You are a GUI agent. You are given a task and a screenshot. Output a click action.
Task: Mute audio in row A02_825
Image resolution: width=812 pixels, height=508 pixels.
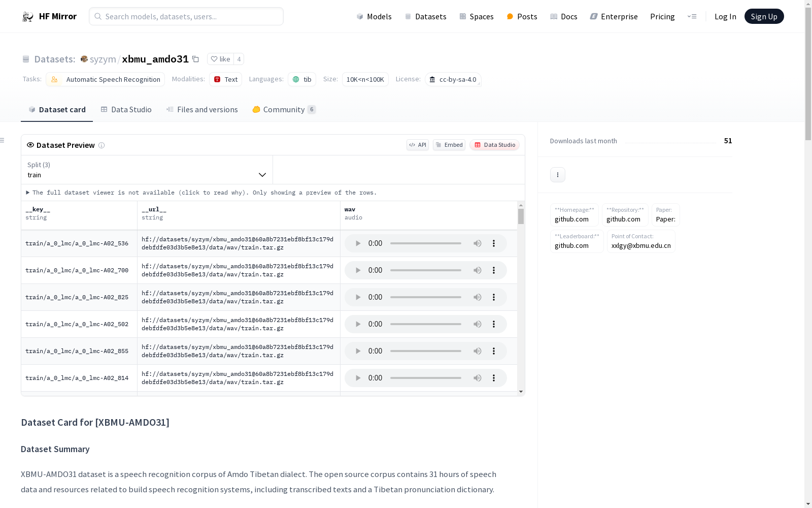coord(478,297)
